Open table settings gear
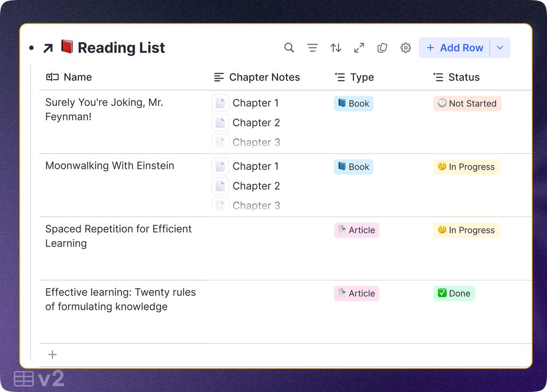Screen dimensions: 547x392 tap(405, 48)
